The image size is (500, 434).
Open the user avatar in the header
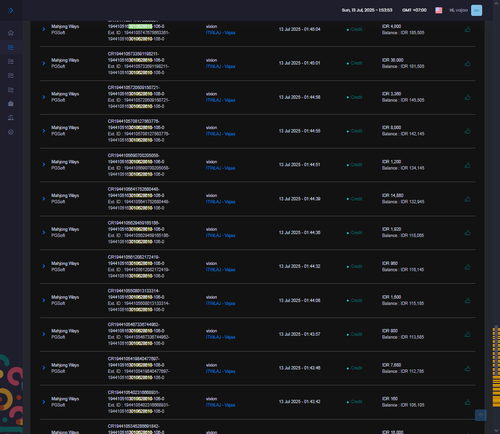point(476,10)
